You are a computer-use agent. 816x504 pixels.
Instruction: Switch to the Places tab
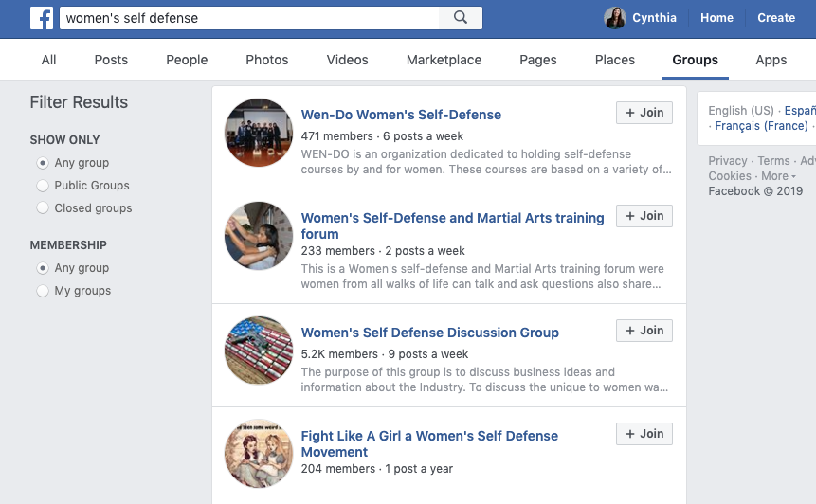point(614,60)
